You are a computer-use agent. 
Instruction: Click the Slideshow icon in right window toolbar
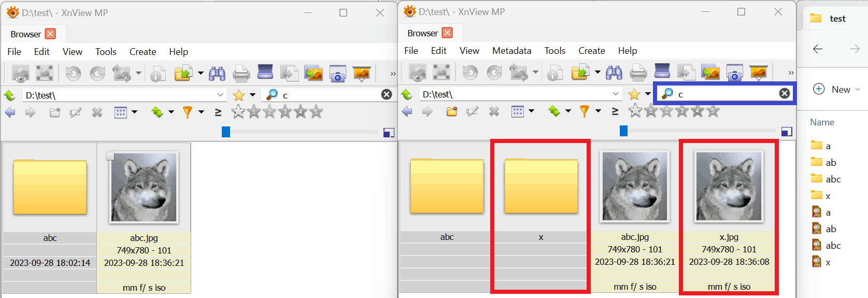point(758,73)
